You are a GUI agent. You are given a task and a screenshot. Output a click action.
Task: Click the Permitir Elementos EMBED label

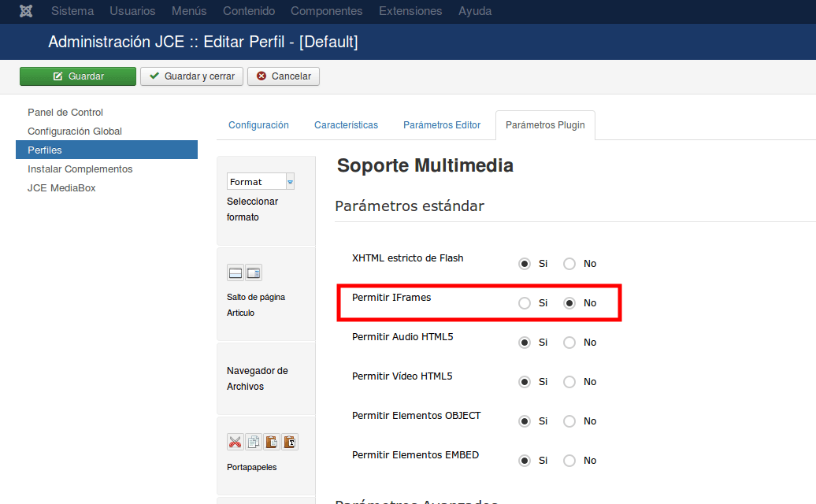[x=415, y=455]
